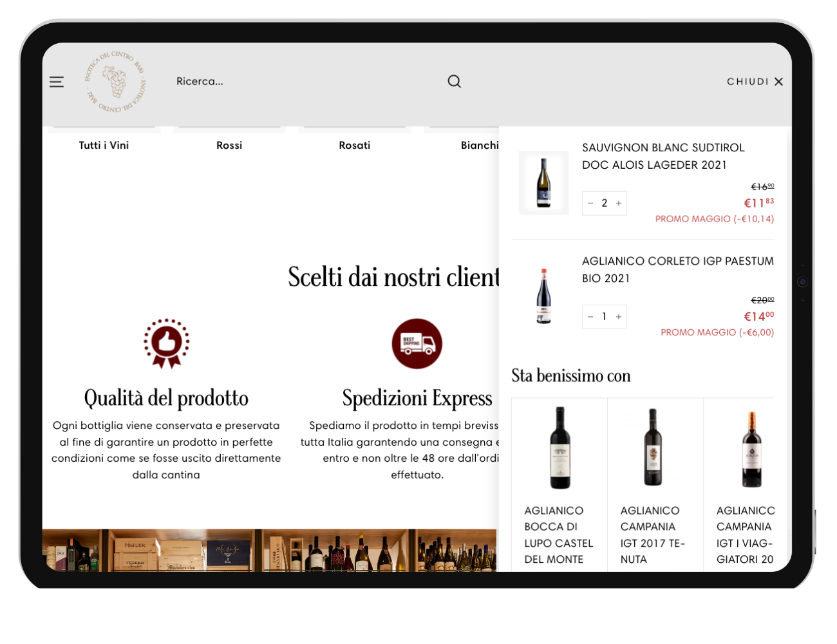Image resolution: width=837 pixels, height=644 pixels.
Task: Open Aglianico Campania IGT 2017 Tenuta title
Action: tap(653, 535)
